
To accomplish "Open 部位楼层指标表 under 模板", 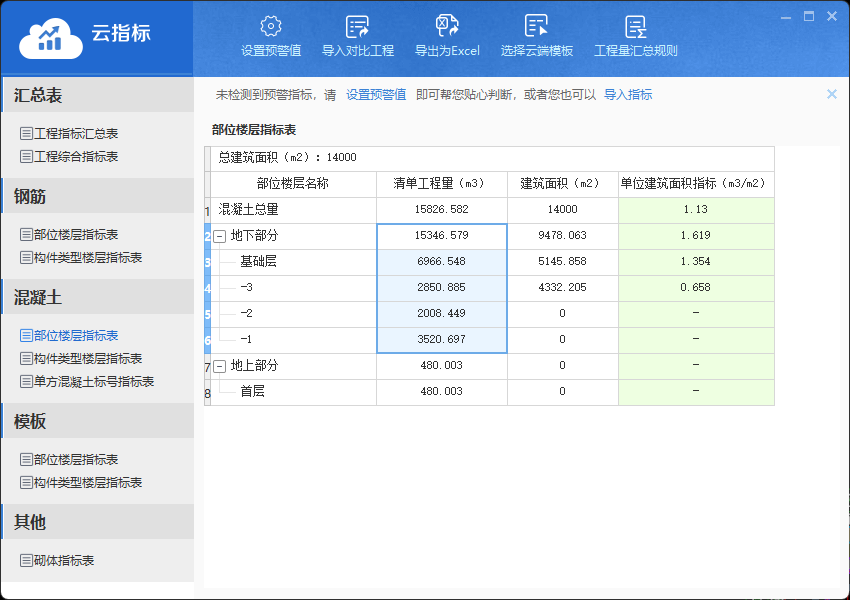I will click(69, 460).
